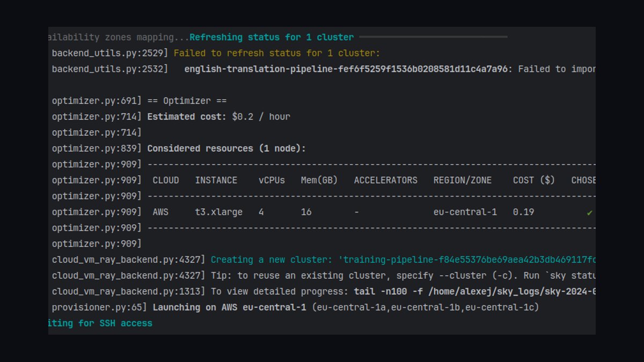This screenshot has width=644, height=362.
Task: Click the cloud_vm_ray_backend.py:1313] log prefix
Action: click(129, 291)
